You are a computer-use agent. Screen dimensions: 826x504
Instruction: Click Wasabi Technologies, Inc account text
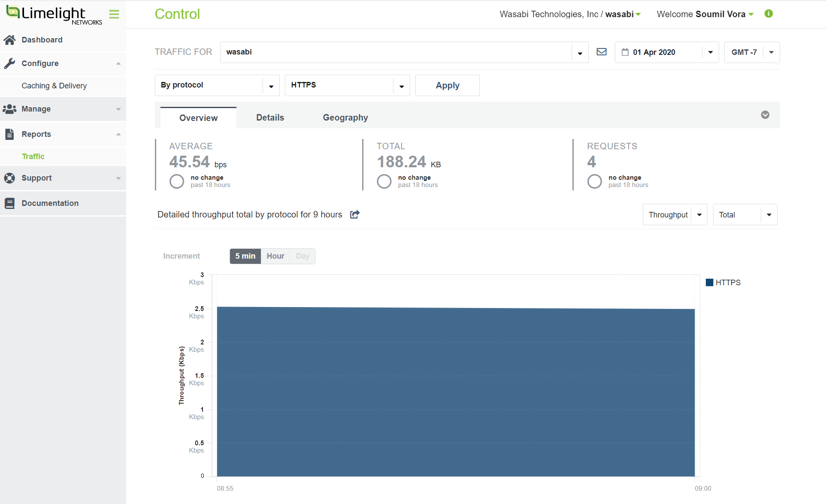tap(549, 14)
